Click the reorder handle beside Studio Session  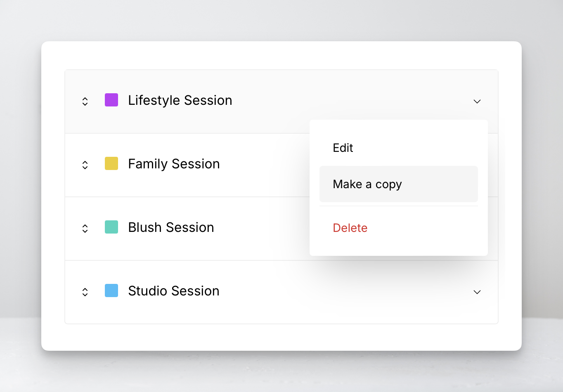tap(85, 292)
